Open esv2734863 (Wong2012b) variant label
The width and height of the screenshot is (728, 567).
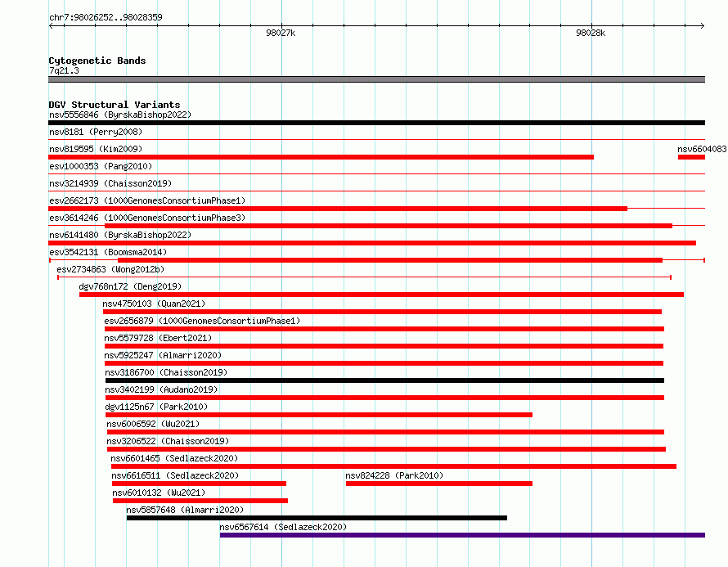click(x=110, y=269)
